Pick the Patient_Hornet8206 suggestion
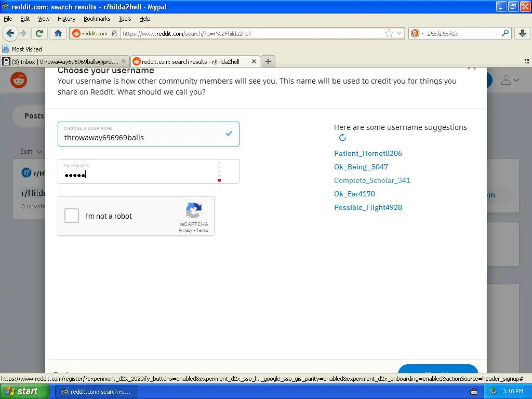532x399 pixels. 368,153
